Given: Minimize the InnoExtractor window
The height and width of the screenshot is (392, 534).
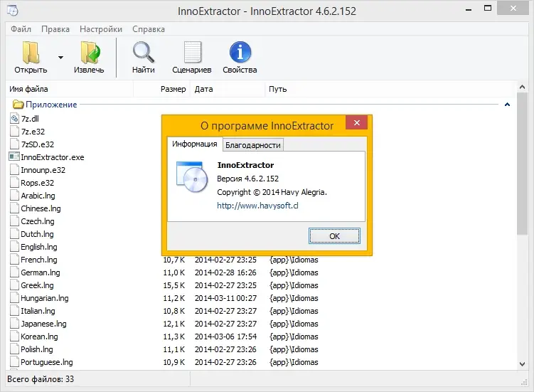Looking at the screenshot, I should (x=469, y=9).
